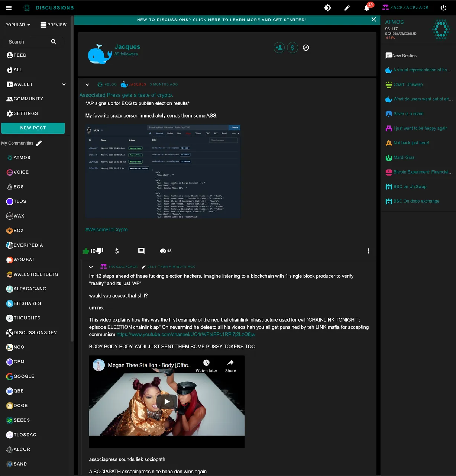Open ZACKZACKZACK profile link
The image size is (456, 476).
(x=405, y=7)
